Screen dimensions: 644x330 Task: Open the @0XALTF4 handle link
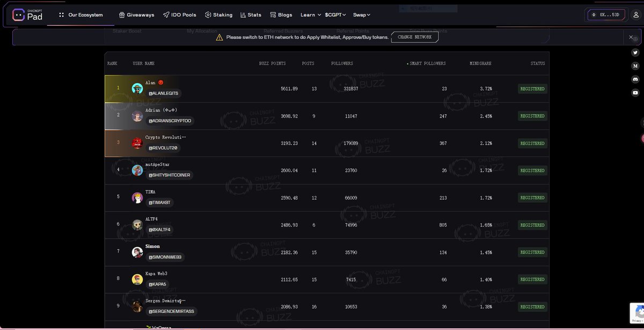pyautogui.click(x=159, y=230)
